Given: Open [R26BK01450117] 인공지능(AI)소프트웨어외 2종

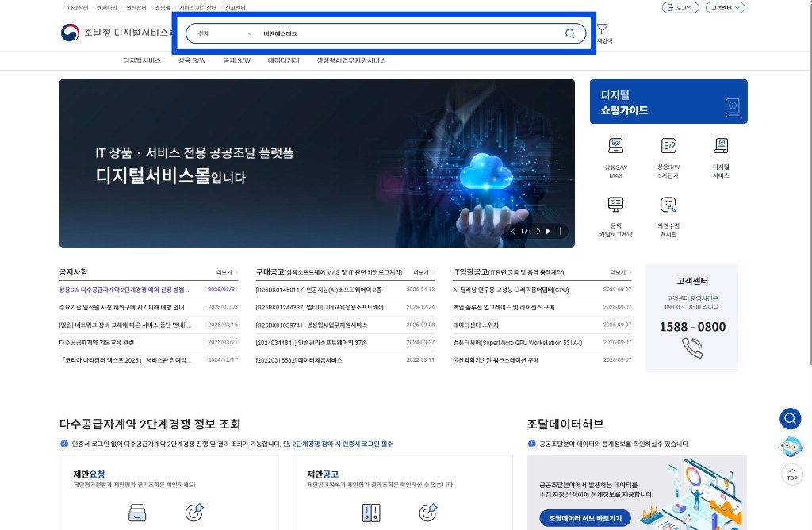Looking at the screenshot, I should (319, 290).
